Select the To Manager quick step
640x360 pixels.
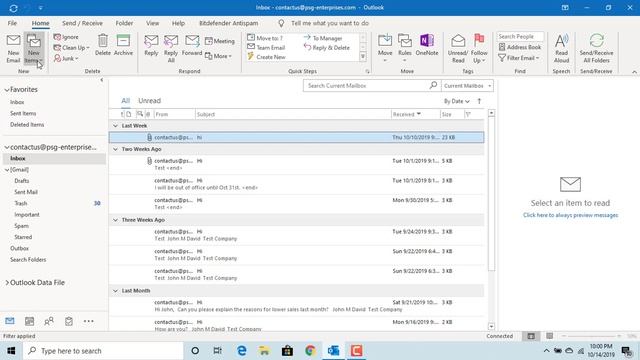coord(323,38)
